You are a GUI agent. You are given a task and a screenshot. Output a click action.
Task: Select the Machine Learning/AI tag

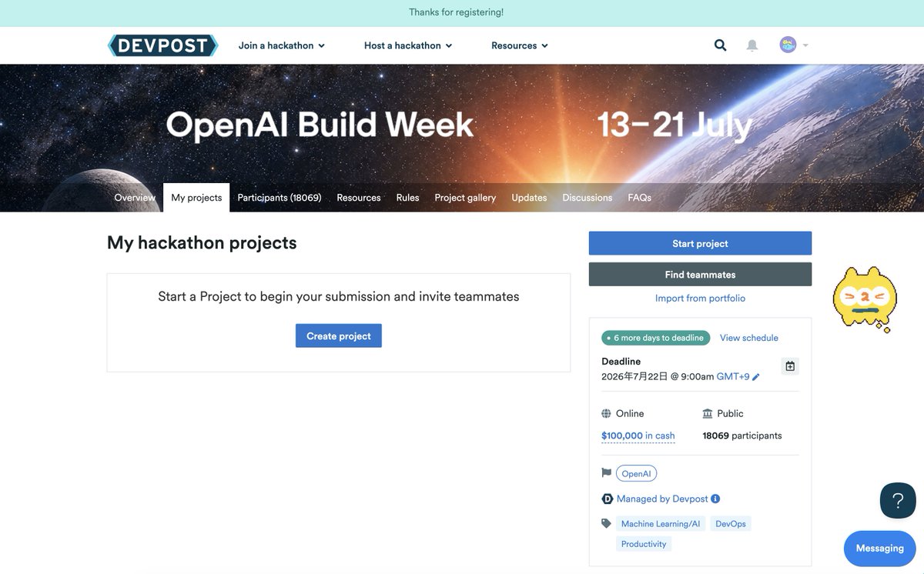pyautogui.click(x=661, y=523)
